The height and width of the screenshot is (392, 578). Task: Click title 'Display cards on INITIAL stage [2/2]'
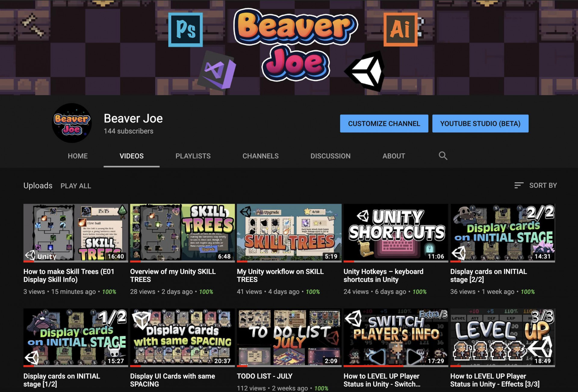(x=489, y=276)
